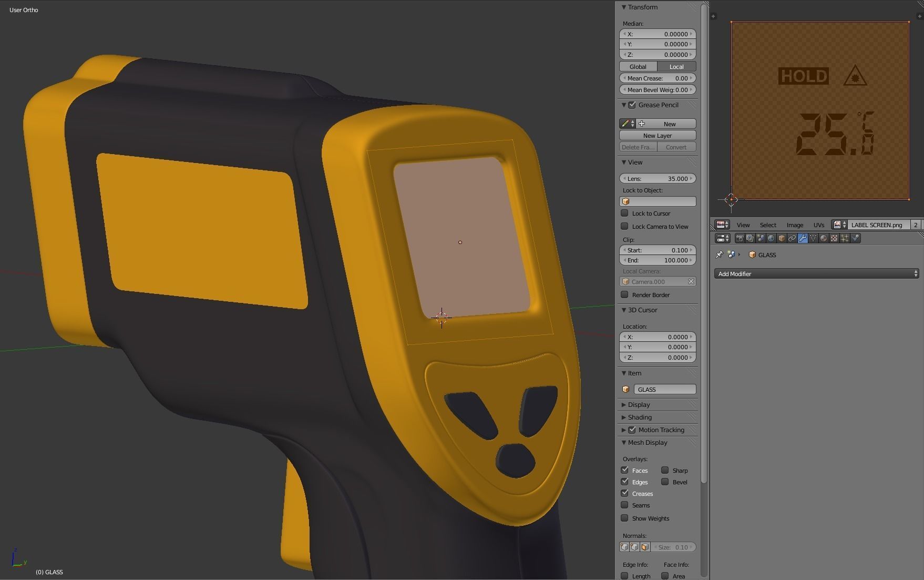Open the Mesh Data properties tab (triangle icon)
Viewport: 924px width, 580px height.
pos(813,238)
